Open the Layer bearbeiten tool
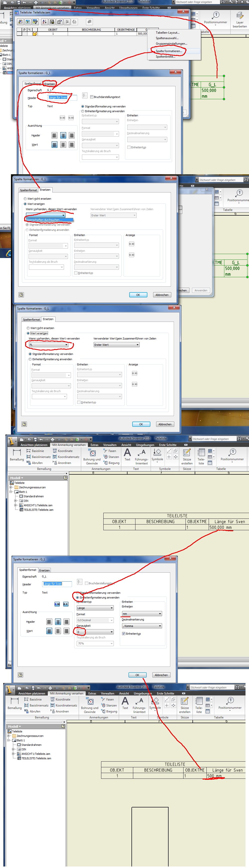Image resolution: width=249 pixels, height=868 pixels. pyautogui.click(x=240, y=19)
